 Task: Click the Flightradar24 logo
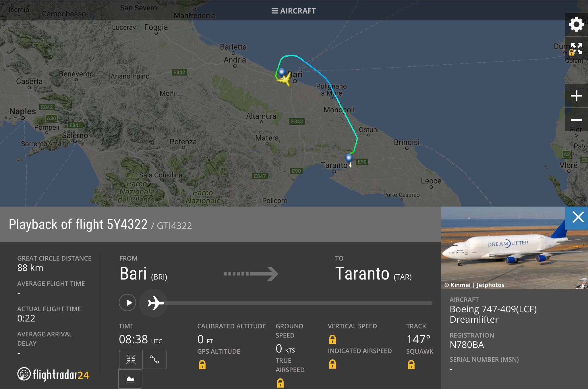tap(53, 374)
